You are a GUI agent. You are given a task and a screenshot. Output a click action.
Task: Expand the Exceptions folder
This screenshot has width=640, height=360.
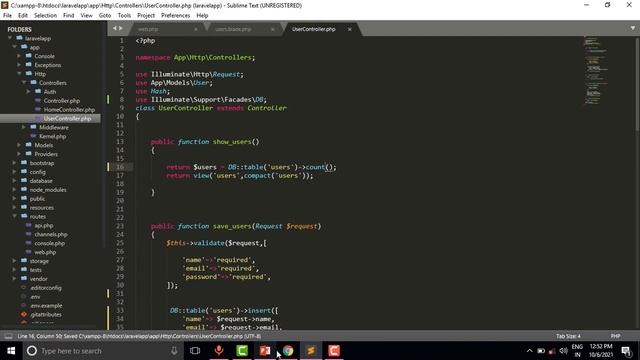point(19,65)
